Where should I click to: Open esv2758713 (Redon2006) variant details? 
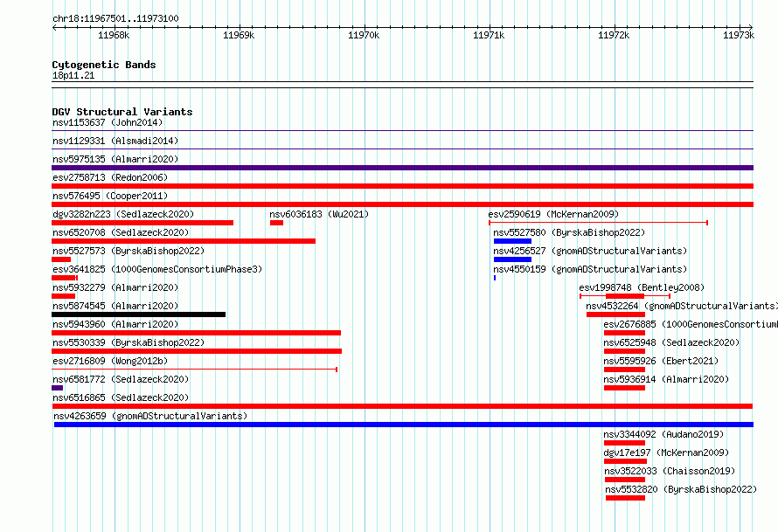110,177
